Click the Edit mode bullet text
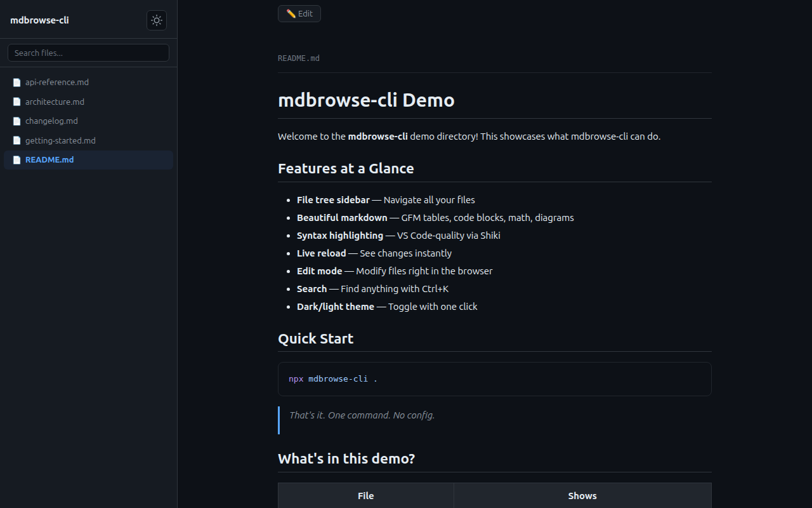Screen dimensions: 812x508 point(395,271)
